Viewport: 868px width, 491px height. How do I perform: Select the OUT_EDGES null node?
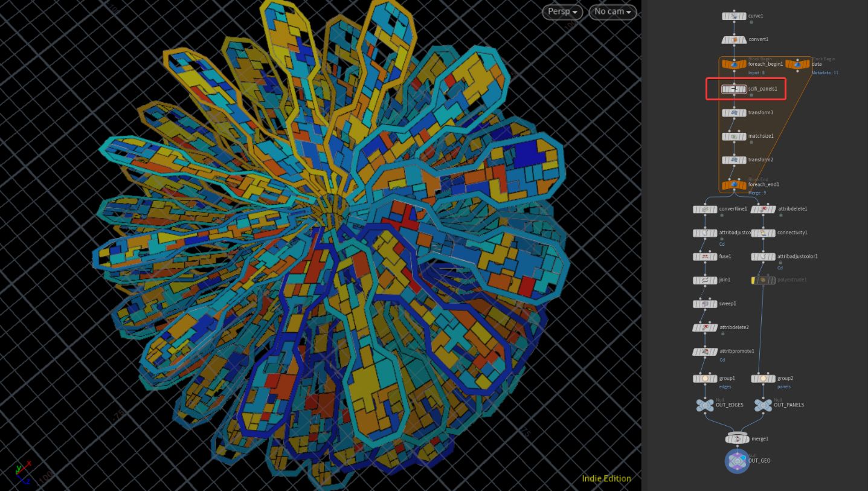pyautogui.click(x=705, y=405)
